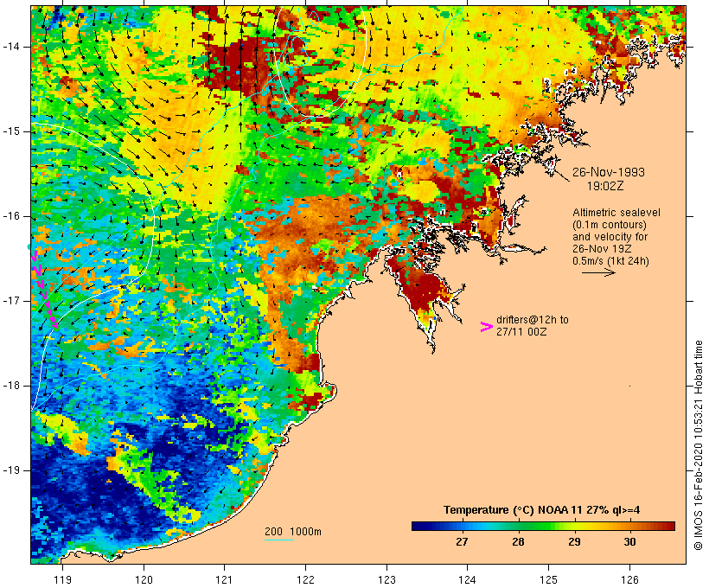Click the latitude label -18
The image size is (709, 588).
pos(10,386)
